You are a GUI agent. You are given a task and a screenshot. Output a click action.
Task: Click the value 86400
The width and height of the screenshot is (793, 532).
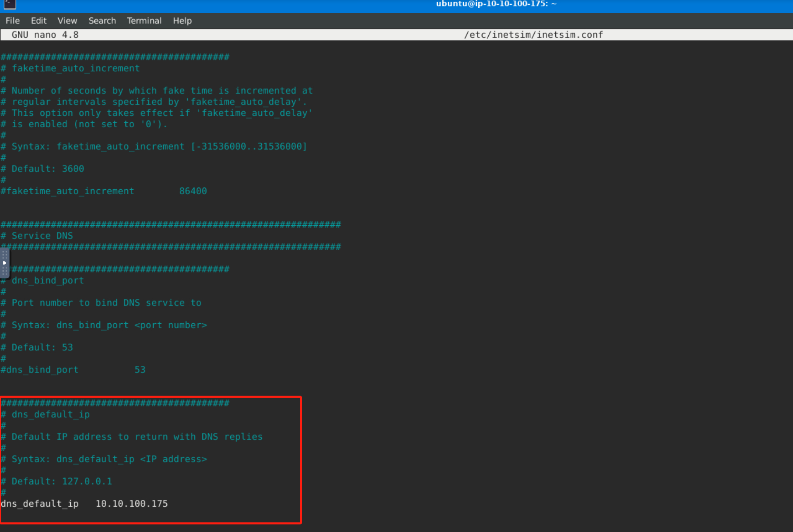pos(193,191)
